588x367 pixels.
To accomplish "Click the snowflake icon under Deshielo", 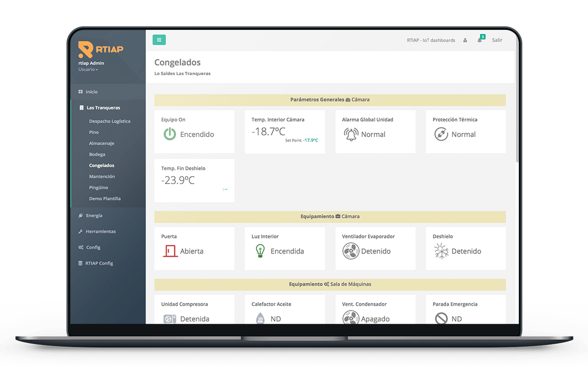I will coord(441,251).
